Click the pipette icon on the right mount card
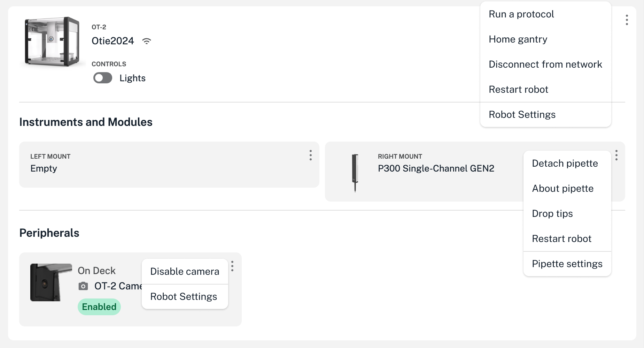This screenshot has height=348, width=644. (x=355, y=171)
